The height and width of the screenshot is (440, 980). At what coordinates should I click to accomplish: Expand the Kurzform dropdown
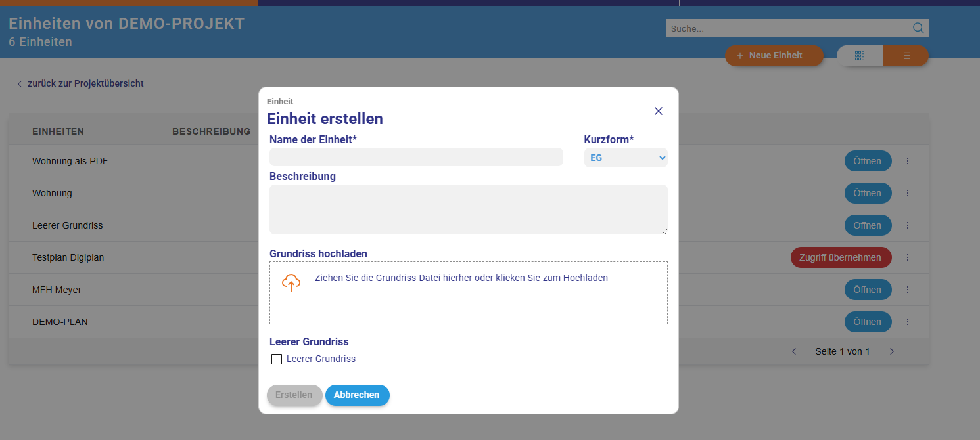point(626,158)
